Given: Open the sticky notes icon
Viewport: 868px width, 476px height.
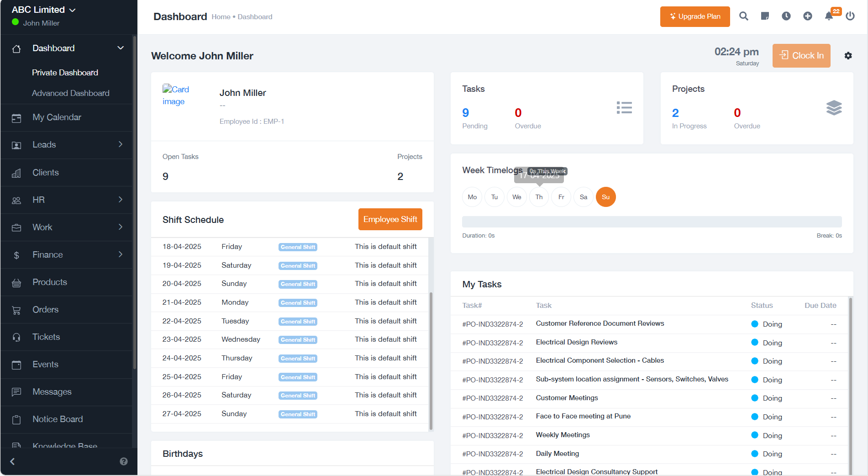Looking at the screenshot, I should [x=765, y=16].
